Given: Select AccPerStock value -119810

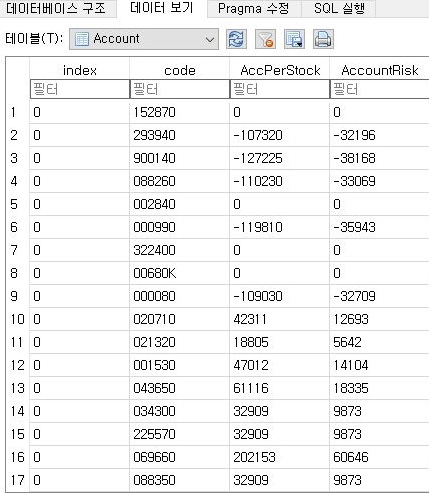Looking at the screenshot, I should (279, 227).
